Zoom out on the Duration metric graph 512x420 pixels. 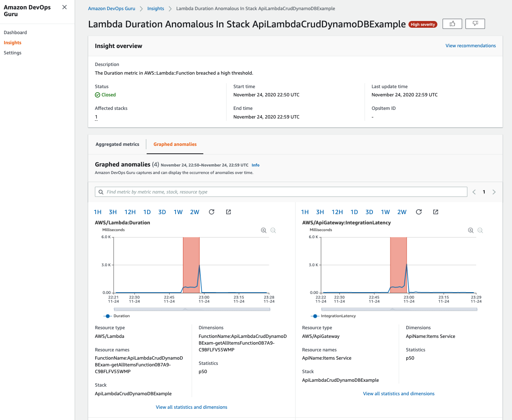(273, 230)
